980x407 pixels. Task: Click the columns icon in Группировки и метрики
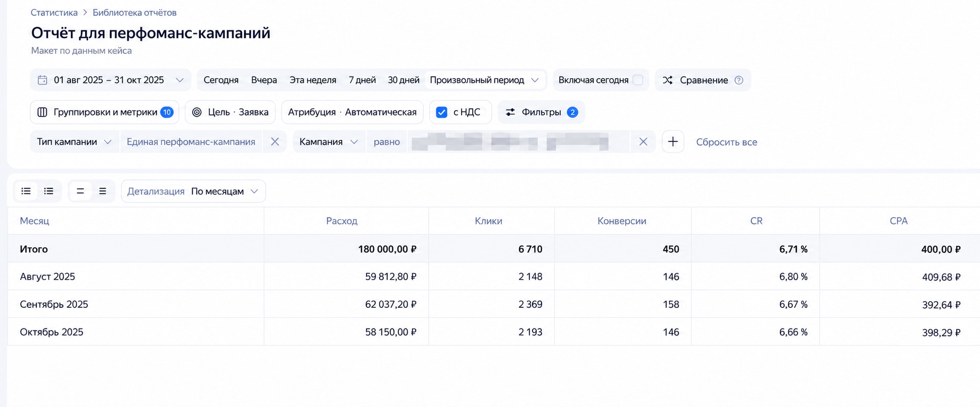[43, 112]
